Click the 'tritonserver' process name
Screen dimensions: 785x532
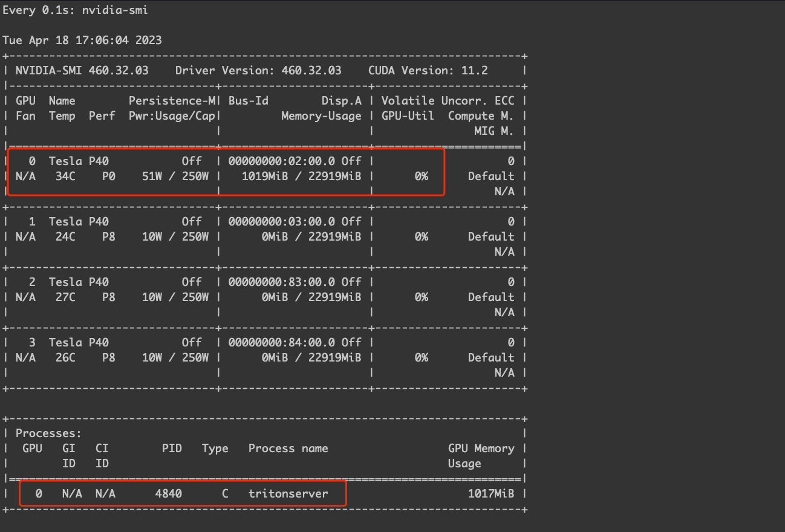(288, 494)
